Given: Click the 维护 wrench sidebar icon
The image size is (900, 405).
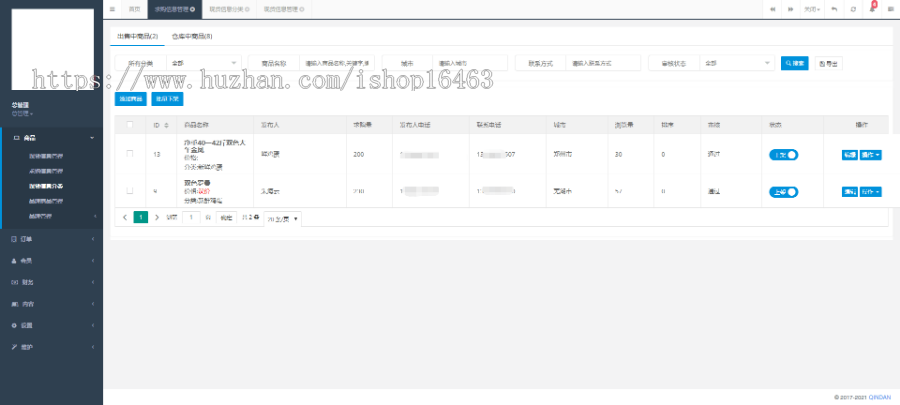Looking at the screenshot, I should [x=14, y=347].
